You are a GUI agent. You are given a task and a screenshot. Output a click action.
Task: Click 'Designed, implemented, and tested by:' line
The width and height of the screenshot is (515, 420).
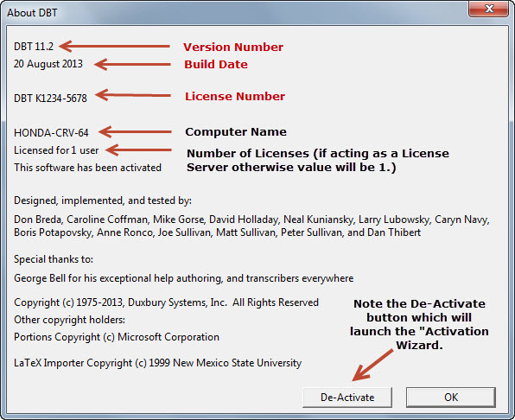(x=103, y=200)
